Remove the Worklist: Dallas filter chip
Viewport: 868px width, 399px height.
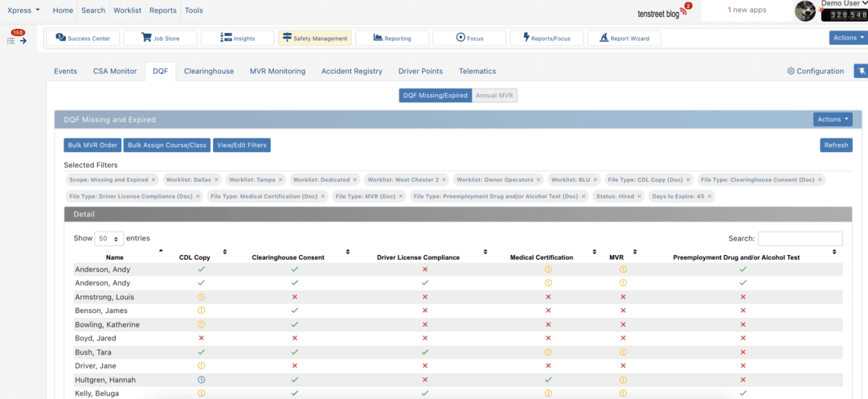(215, 179)
